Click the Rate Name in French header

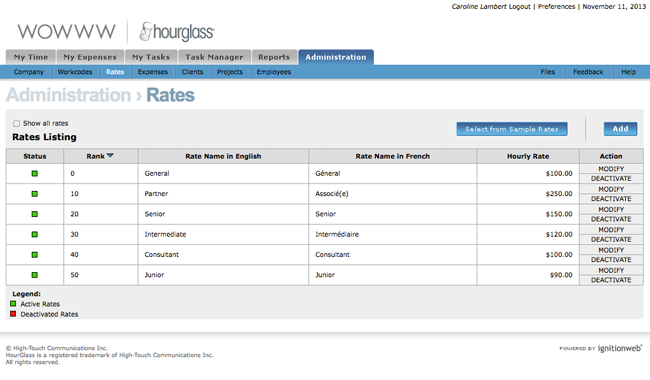[x=393, y=156]
